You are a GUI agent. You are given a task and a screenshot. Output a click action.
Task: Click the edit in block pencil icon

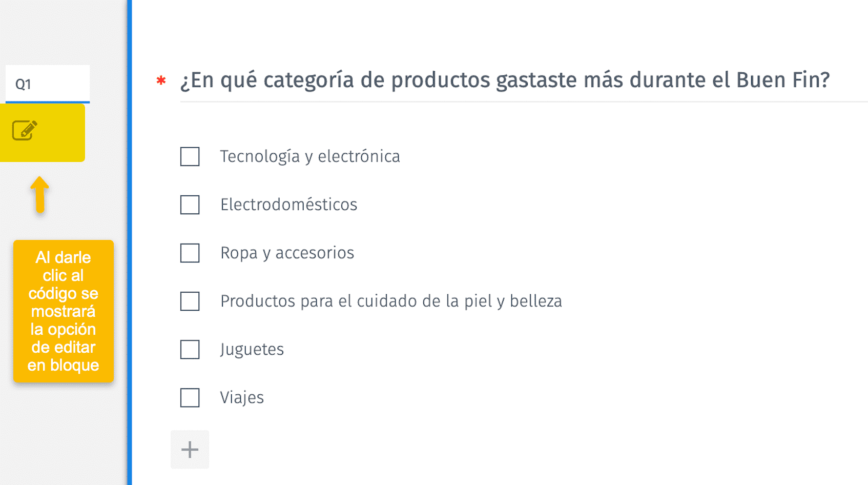(25, 130)
